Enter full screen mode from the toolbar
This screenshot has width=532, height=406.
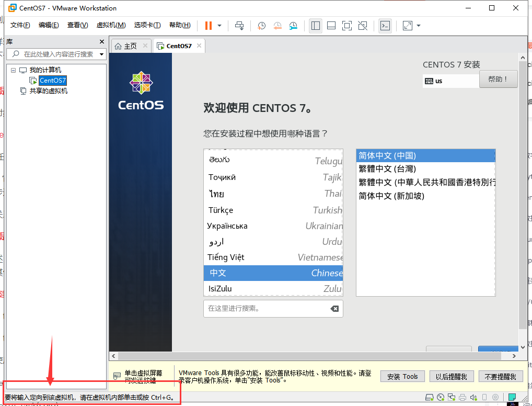point(347,26)
